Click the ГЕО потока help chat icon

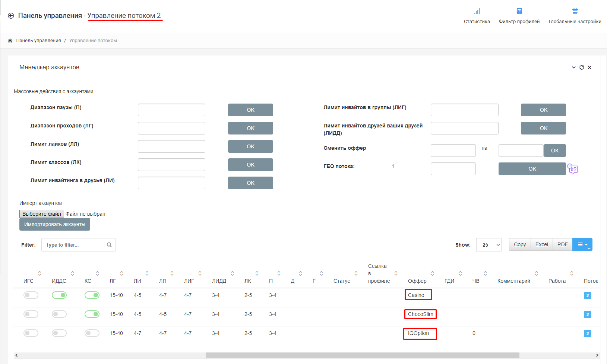(x=572, y=169)
